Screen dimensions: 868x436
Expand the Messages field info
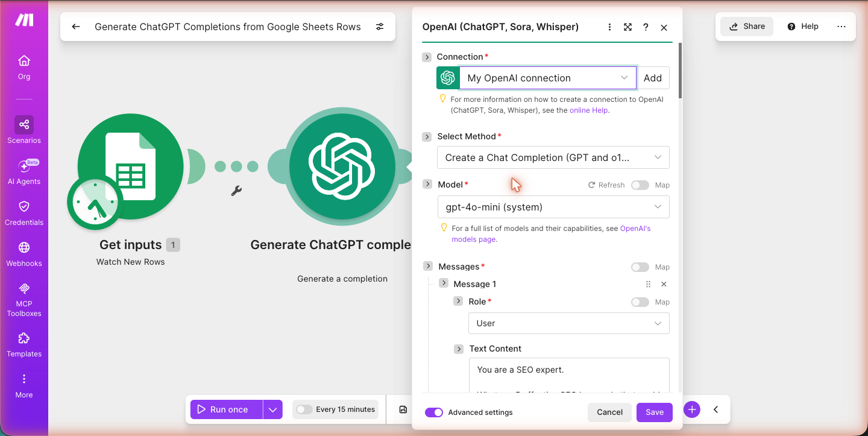click(x=428, y=266)
